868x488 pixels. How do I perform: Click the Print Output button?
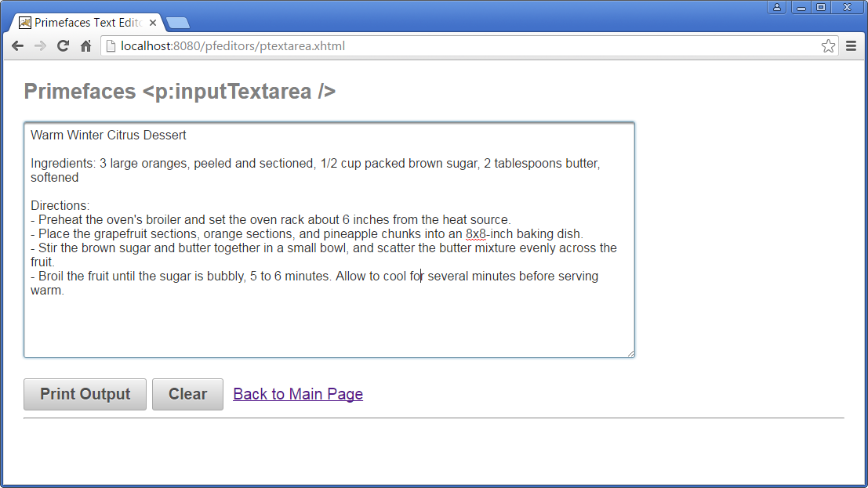(x=85, y=394)
